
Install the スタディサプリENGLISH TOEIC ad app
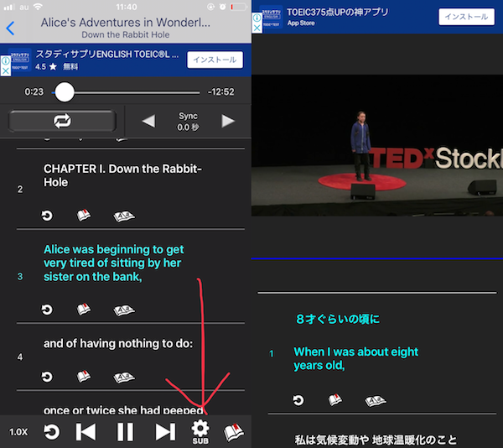[x=215, y=60]
